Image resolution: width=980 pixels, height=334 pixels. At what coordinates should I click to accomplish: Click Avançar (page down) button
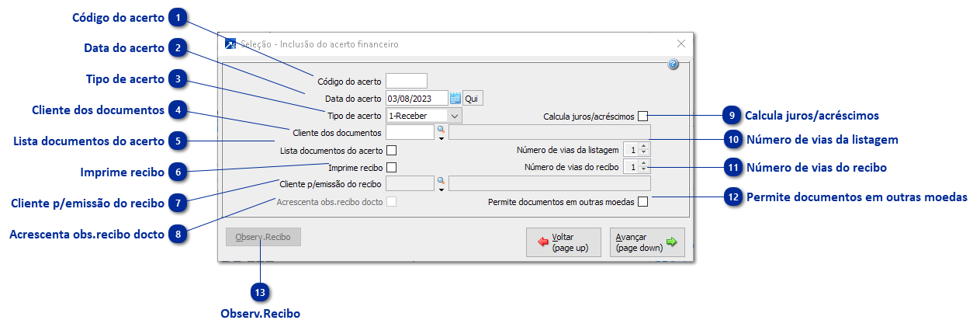(647, 242)
